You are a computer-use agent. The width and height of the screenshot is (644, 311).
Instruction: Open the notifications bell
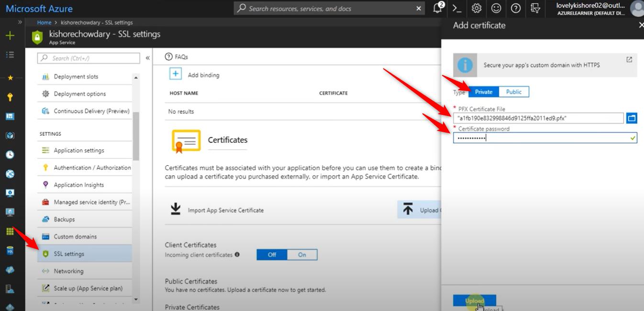(438, 8)
